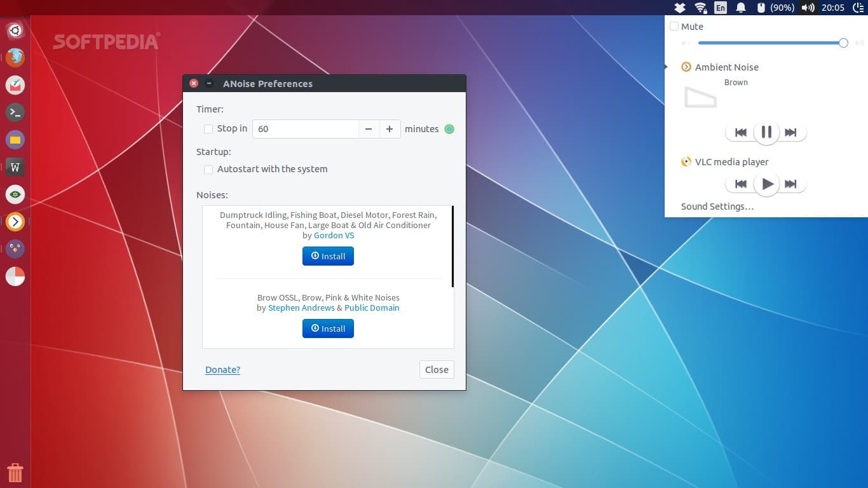Open Sound Settings… menu entry
Viewport: 868px width, 488px height.
click(717, 207)
